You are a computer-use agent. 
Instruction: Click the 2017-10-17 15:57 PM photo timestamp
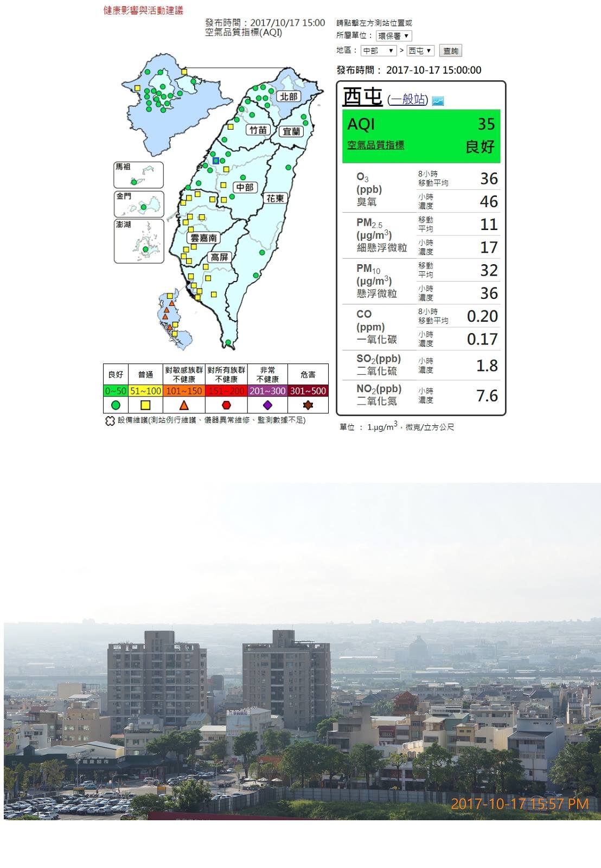(520, 803)
